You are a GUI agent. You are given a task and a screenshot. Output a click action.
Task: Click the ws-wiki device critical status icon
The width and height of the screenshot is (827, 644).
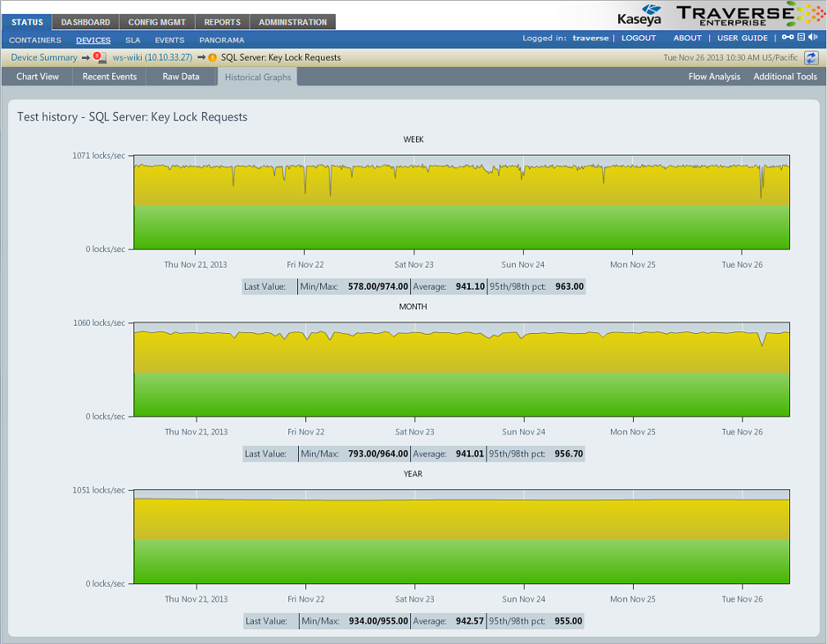tap(97, 57)
